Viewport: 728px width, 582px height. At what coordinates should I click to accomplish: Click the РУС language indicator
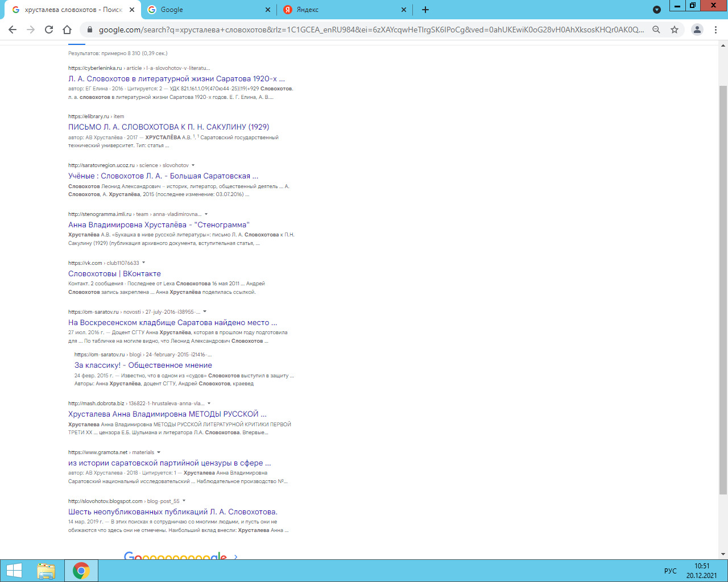click(671, 571)
